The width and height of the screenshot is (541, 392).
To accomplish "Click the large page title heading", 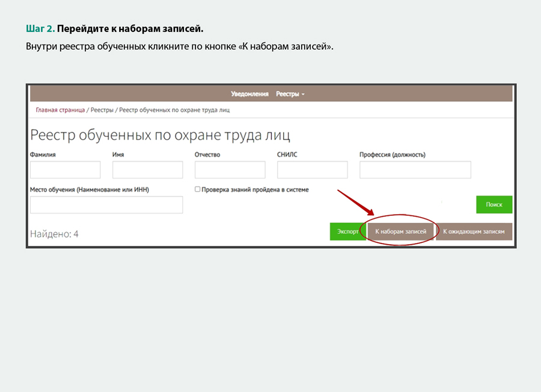I will click(x=160, y=135).
